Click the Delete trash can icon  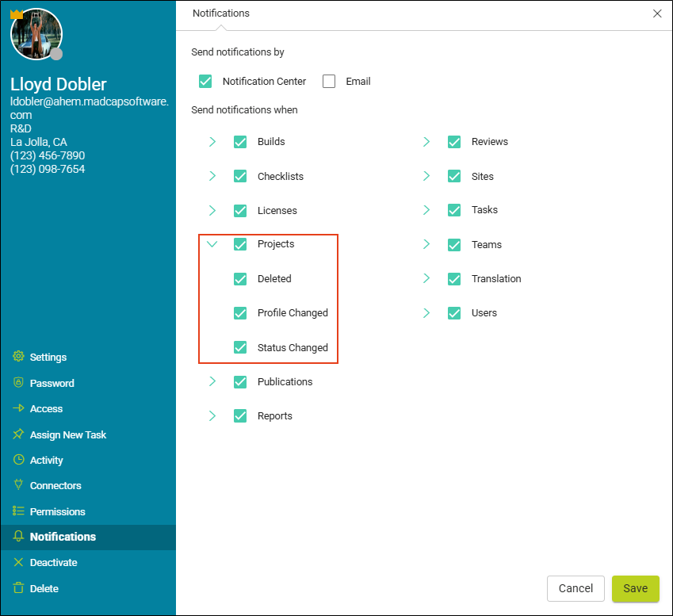tap(18, 588)
